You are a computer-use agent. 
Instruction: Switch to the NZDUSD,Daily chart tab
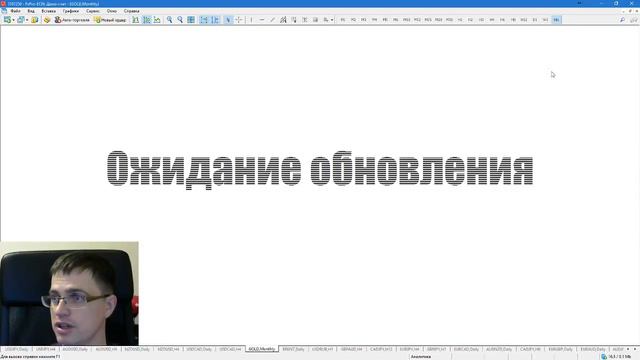point(137,349)
